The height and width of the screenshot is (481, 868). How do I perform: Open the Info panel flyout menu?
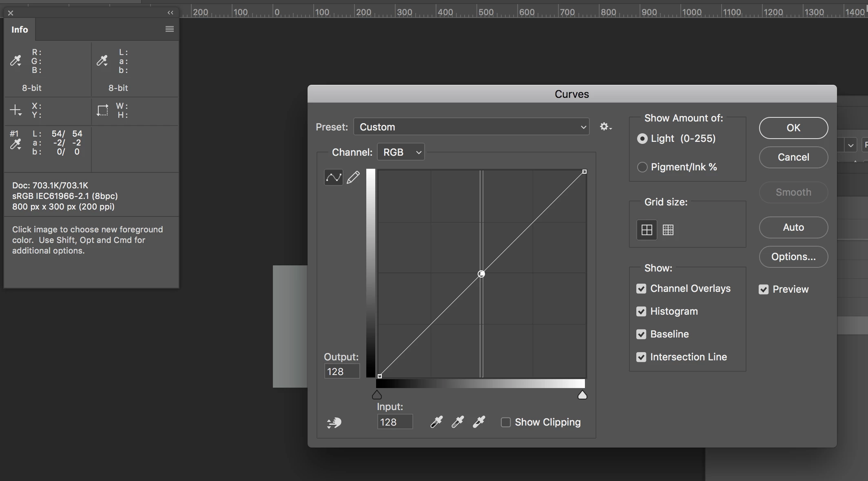pyautogui.click(x=170, y=29)
